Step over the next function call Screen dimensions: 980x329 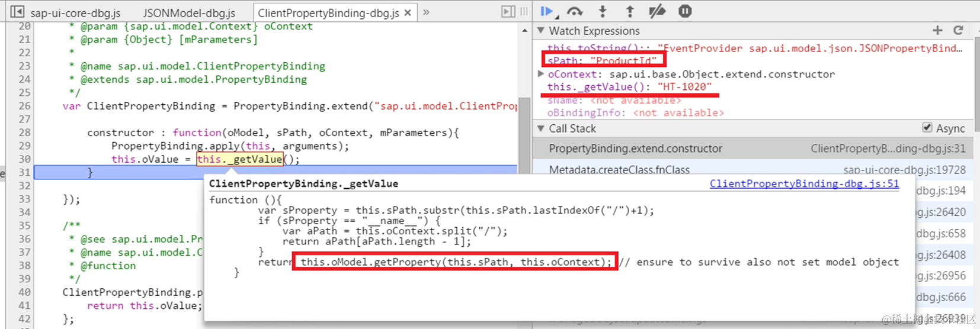575,11
